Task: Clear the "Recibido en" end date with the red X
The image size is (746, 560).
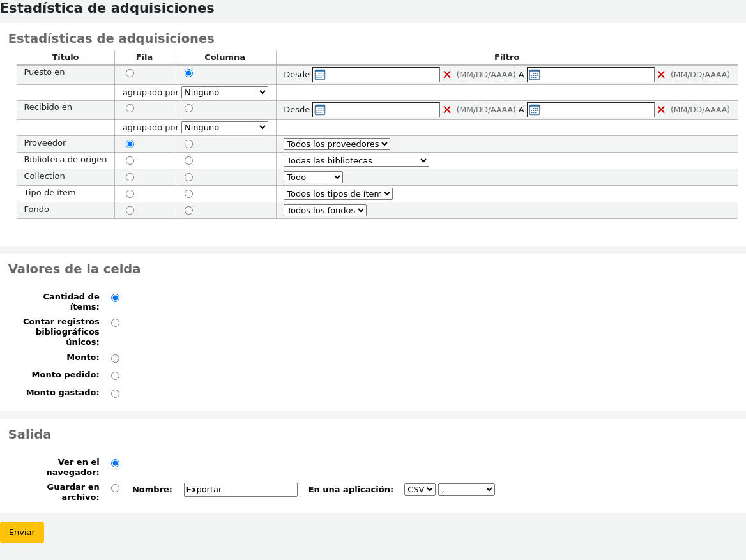Action: [662, 109]
